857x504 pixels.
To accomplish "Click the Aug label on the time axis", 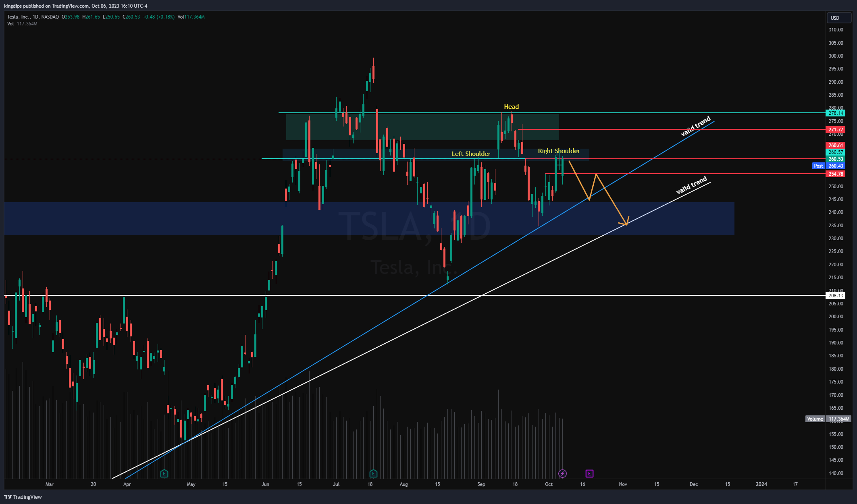I will click(x=404, y=484).
